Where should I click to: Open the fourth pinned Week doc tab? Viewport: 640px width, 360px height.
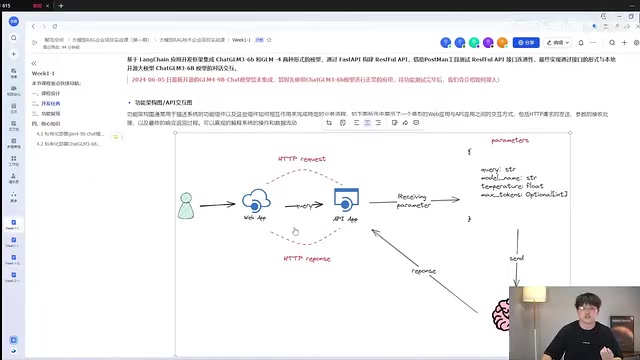pyautogui.click(x=13, y=277)
